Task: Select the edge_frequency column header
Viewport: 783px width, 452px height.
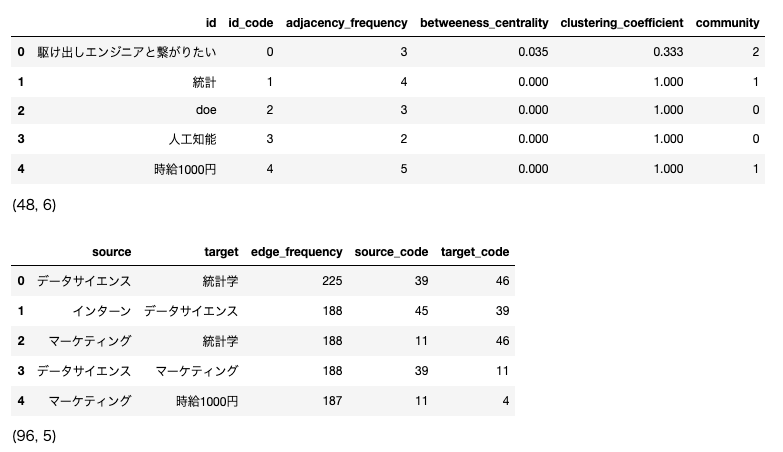Action: (297, 252)
